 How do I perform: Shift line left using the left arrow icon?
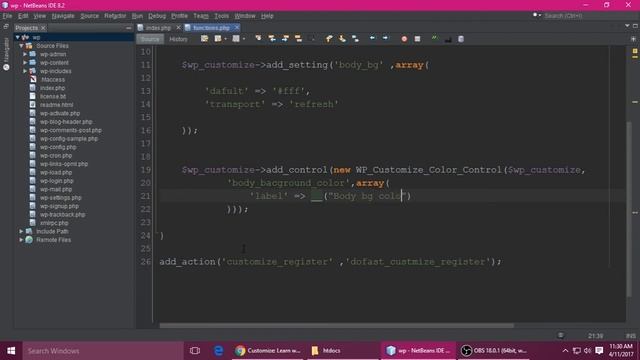pos(372,38)
